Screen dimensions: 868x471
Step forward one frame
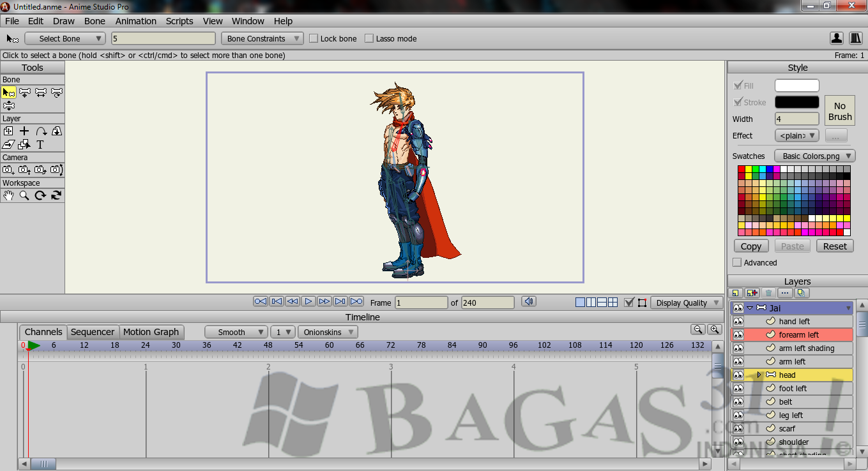coord(324,301)
